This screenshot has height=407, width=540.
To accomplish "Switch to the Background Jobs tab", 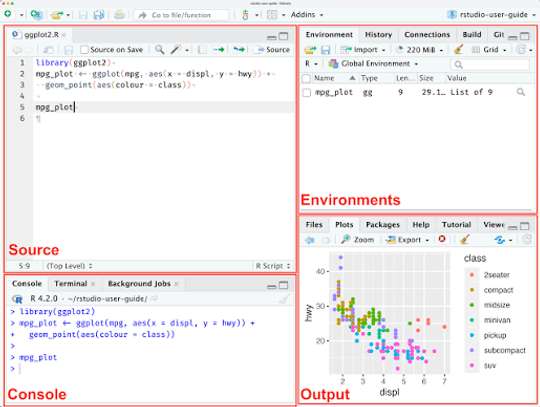I will 139,283.
